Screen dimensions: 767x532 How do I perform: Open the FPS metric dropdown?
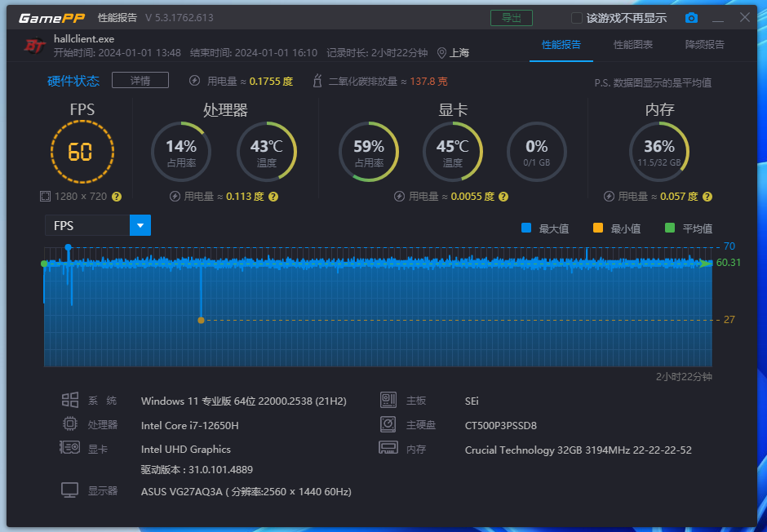(139, 225)
